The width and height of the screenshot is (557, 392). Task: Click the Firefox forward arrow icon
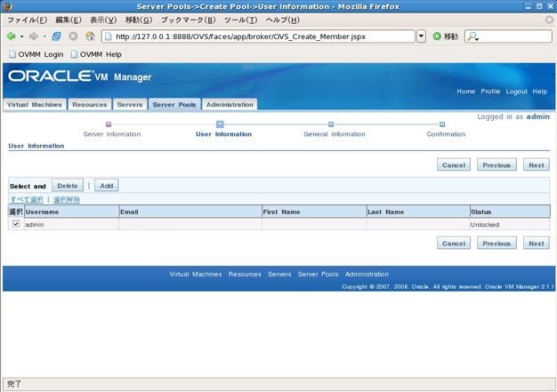click(34, 36)
